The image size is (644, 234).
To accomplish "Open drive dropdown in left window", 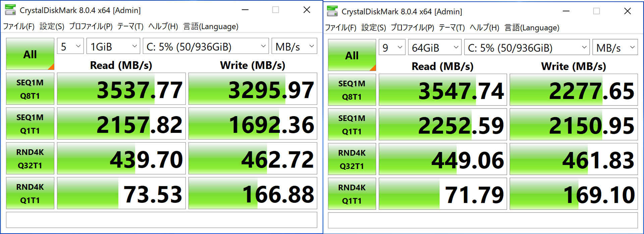I will pos(206,46).
